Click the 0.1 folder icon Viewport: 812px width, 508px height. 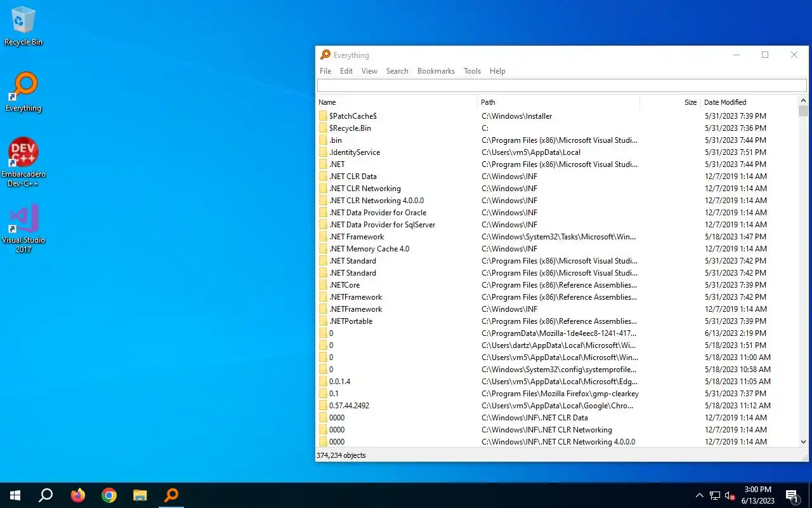323,394
